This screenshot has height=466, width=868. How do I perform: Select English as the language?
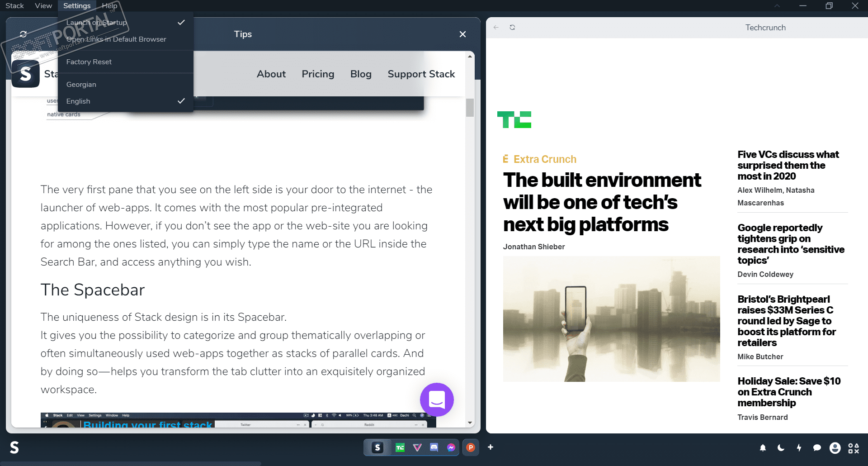click(126, 101)
